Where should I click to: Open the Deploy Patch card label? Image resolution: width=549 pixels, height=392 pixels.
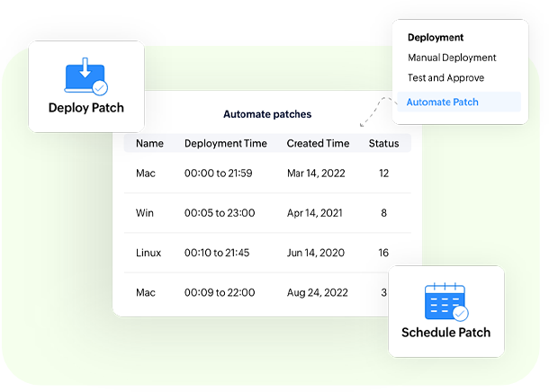coord(86,109)
